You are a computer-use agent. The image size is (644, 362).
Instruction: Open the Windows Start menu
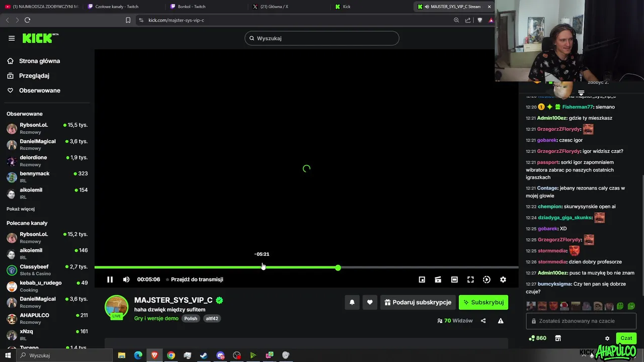tap(8, 355)
